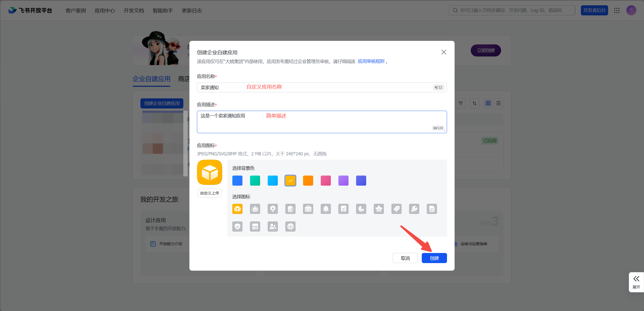This screenshot has height=311, width=644.
Task: Select the shield app icon
Action: tap(237, 227)
